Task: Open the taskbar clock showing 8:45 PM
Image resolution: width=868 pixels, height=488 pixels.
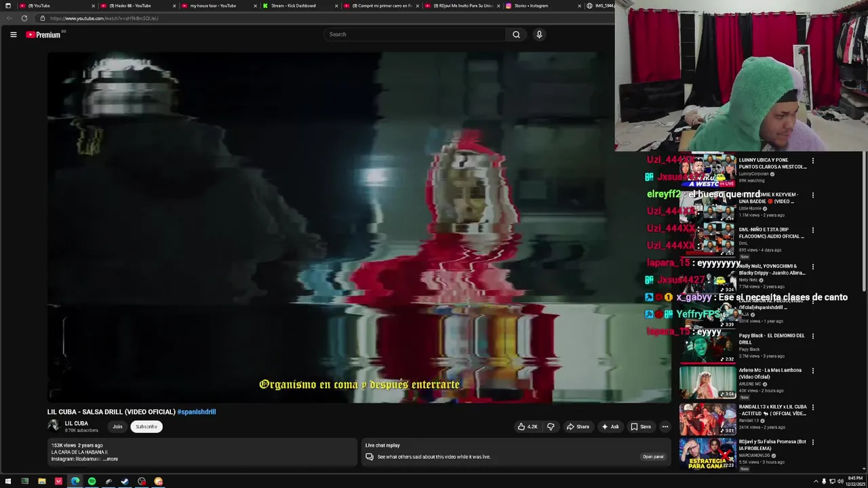Action: tap(855, 481)
